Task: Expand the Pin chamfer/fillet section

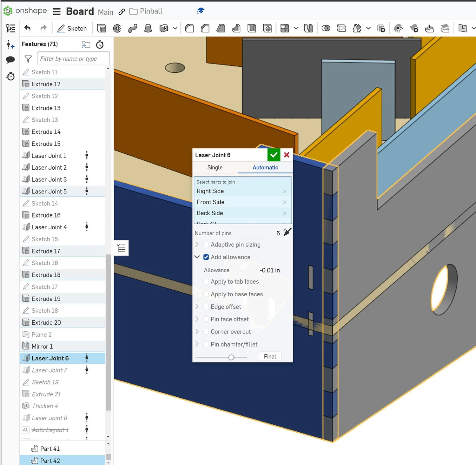Action: [x=197, y=344]
